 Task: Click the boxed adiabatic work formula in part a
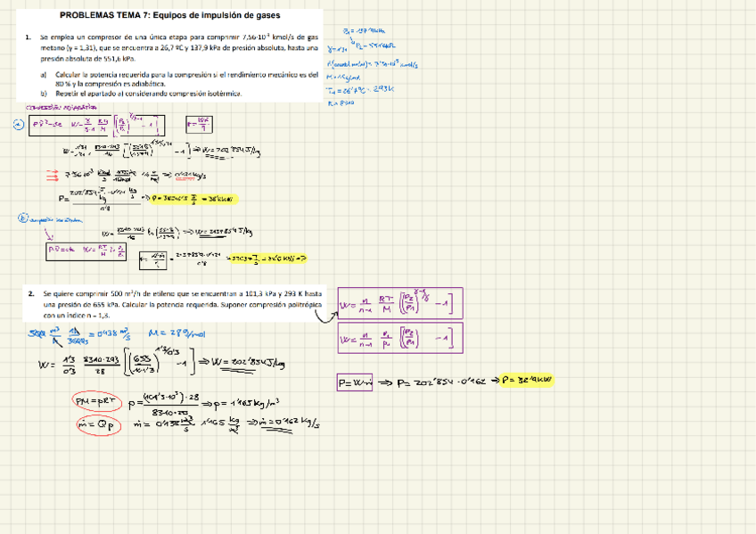point(95,126)
